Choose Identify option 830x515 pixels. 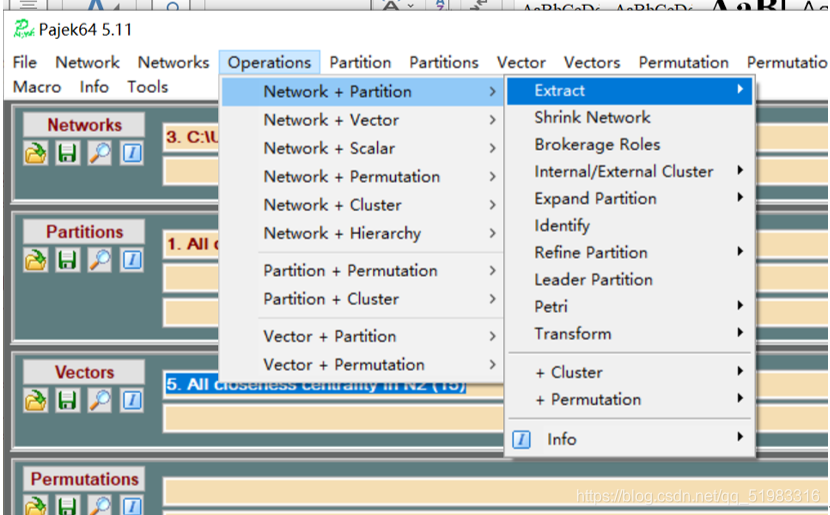(629, 225)
